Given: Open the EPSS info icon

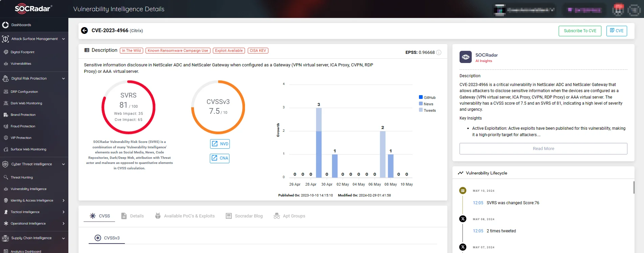Looking at the screenshot, I should (x=439, y=52).
